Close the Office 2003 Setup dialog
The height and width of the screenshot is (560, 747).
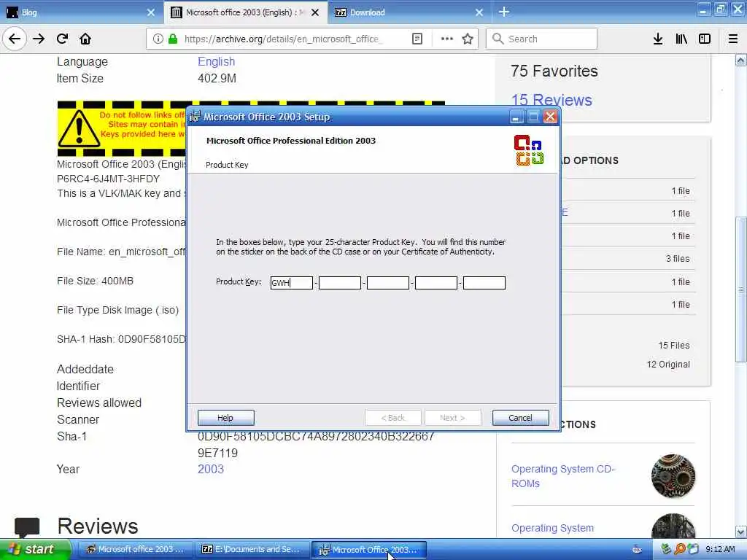pos(550,117)
